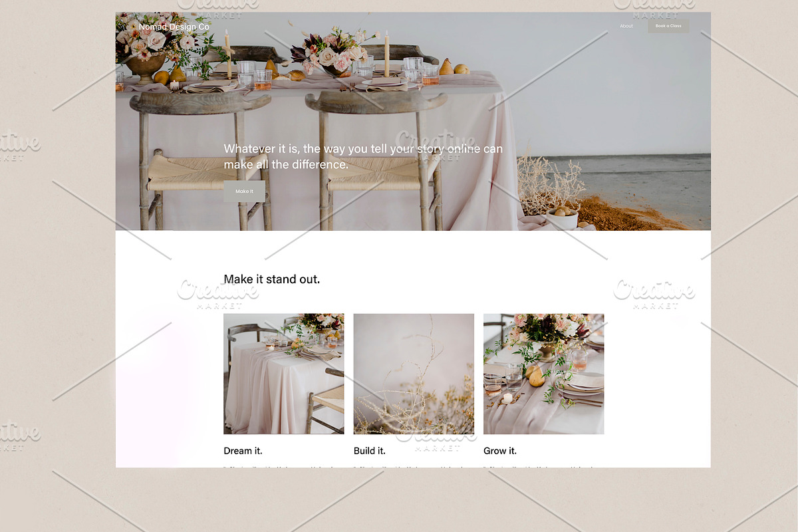
Task: Open the Dream it table photo
Action: [284, 374]
